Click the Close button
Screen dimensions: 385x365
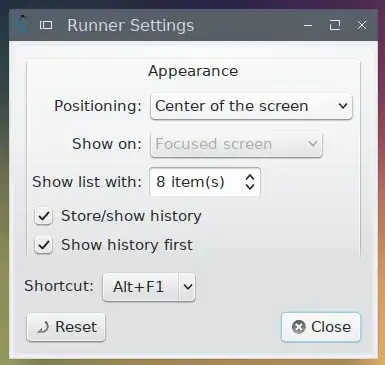point(321,327)
